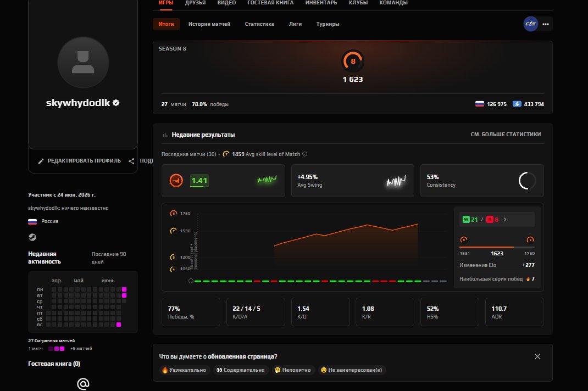Click the magenta activity cell in пн row
This screenshot has height=391, width=588.
coord(124,289)
